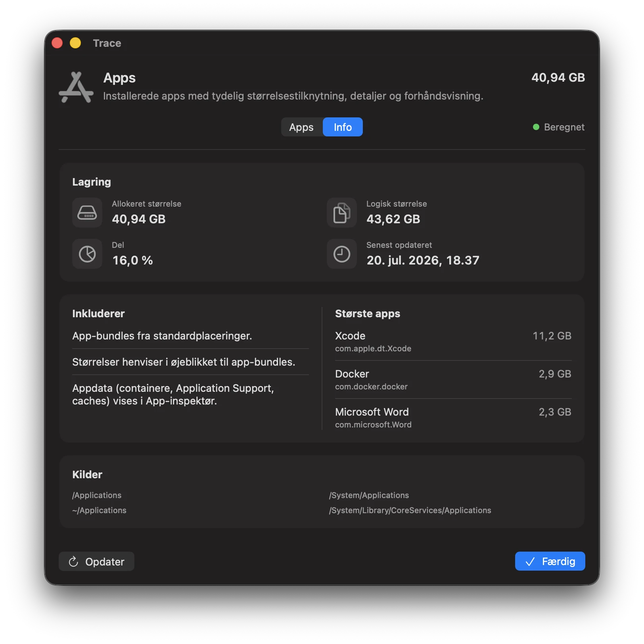Click the total 40,94 GB in header

(558, 77)
